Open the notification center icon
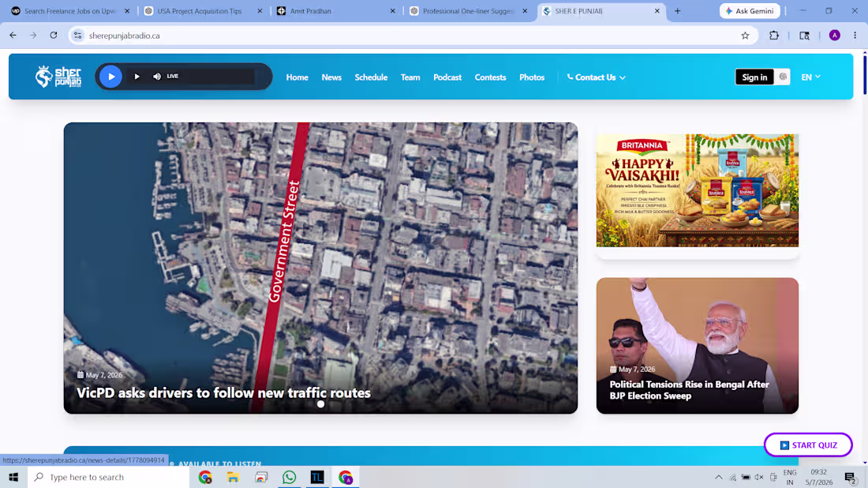 851,477
